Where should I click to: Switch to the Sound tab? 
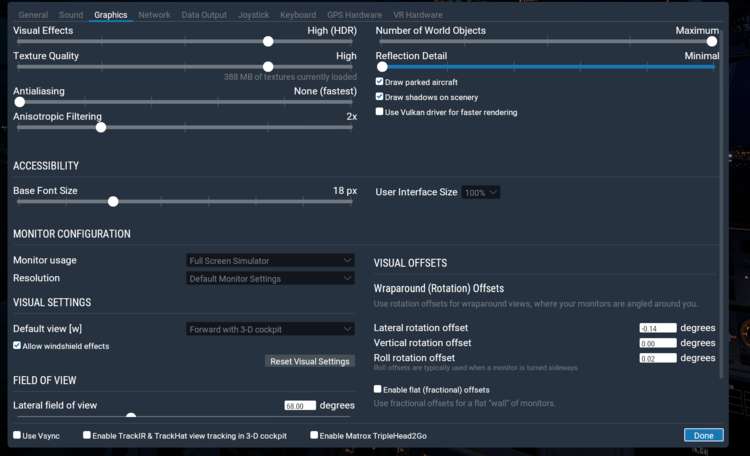point(71,15)
